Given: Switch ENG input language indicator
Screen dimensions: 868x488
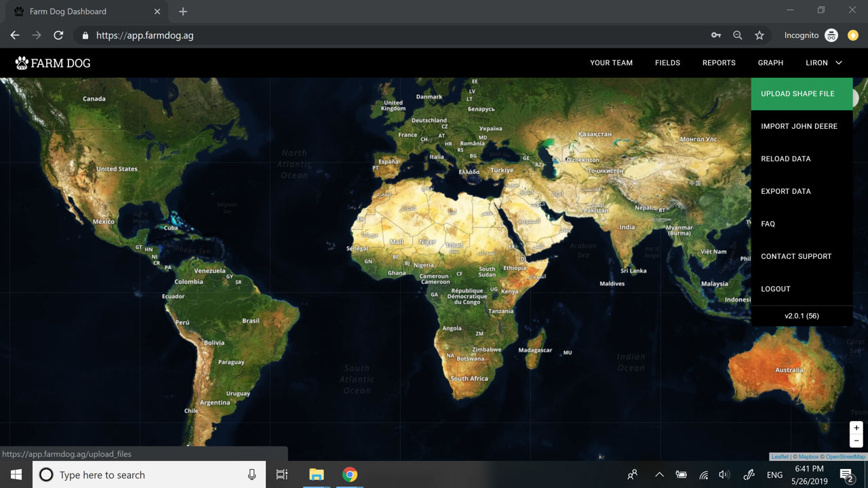Looking at the screenshot, I should pos(774,475).
